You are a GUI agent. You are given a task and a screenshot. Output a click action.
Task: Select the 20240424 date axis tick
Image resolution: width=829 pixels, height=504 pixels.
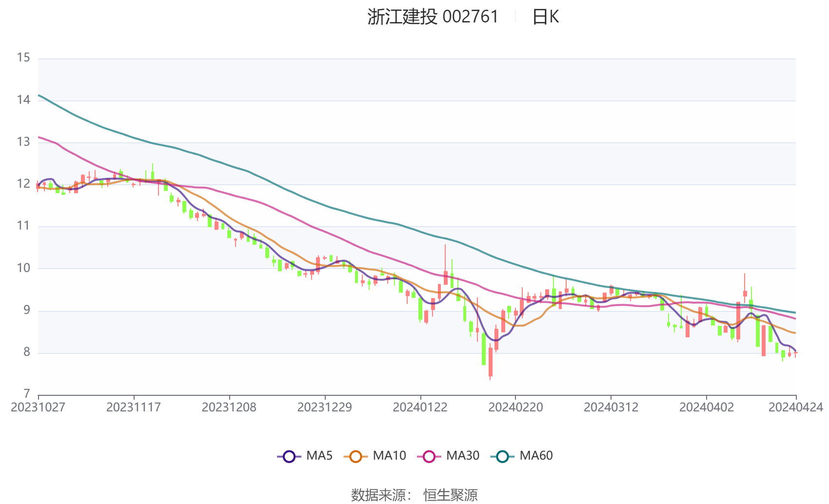point(796,407)
